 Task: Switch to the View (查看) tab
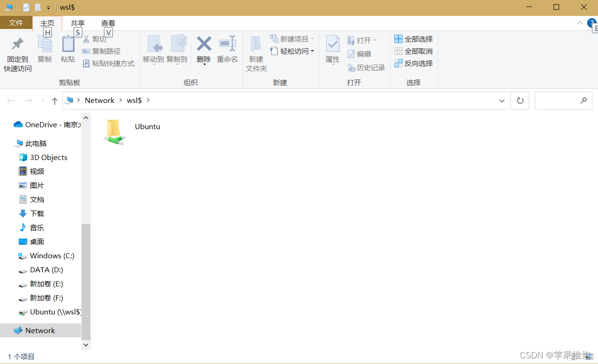click(108, 23)
